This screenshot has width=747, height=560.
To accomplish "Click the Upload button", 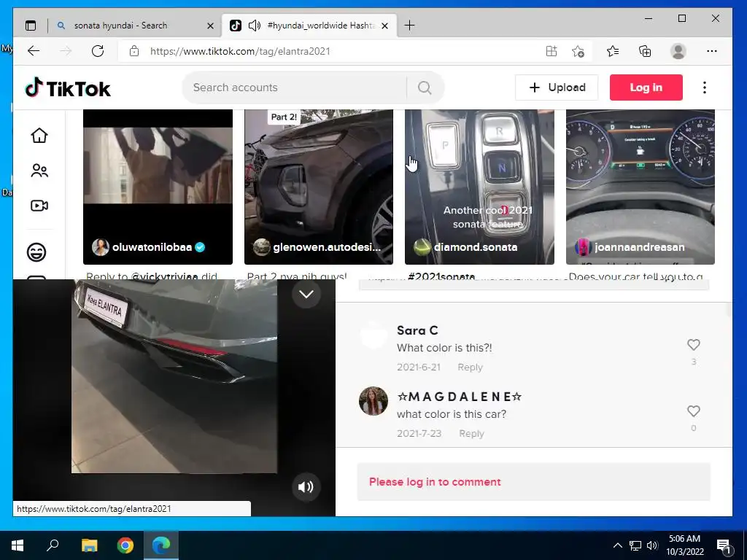I will pos(557,87).
